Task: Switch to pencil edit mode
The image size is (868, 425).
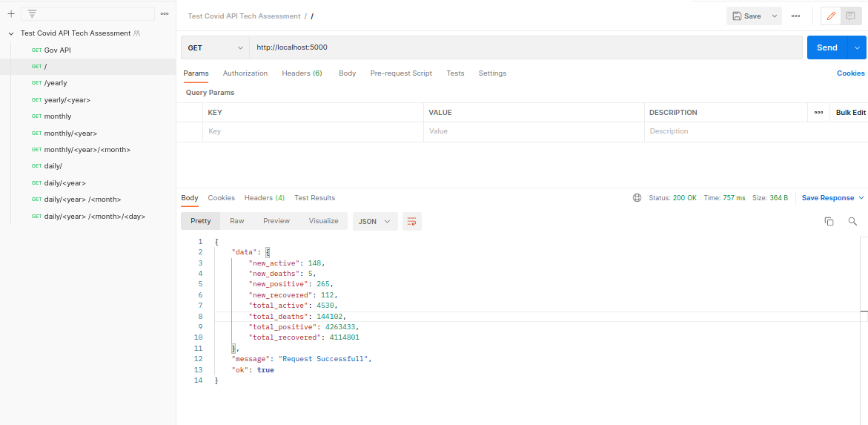Action: click(831, 16)
